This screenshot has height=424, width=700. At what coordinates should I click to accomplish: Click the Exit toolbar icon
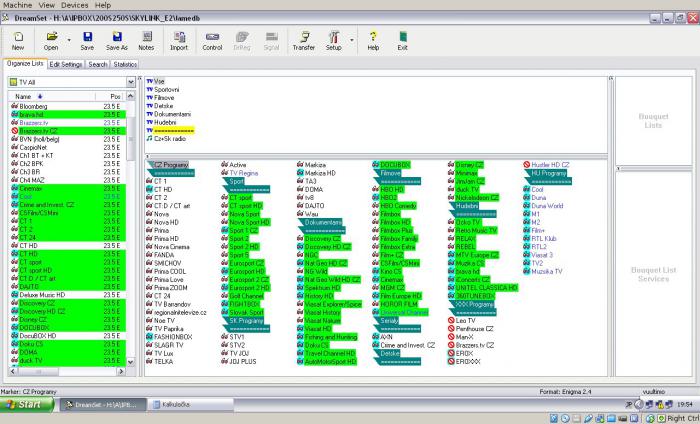pos(402,41)
